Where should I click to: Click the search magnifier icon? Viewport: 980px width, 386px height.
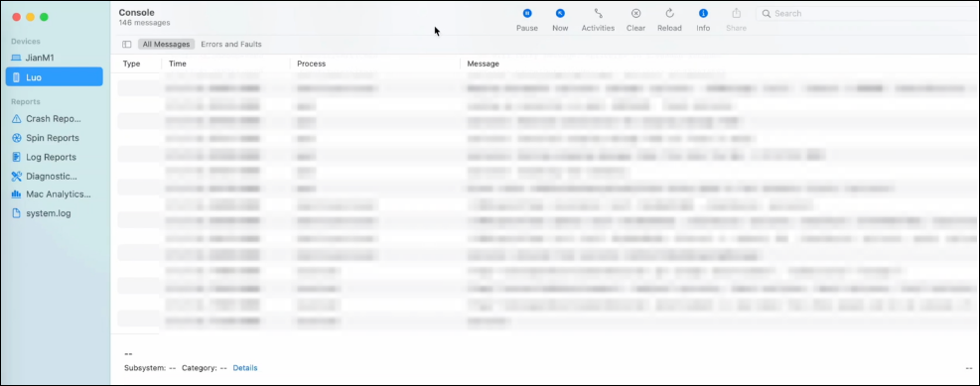pyautogui.click(x=767, y=14)
